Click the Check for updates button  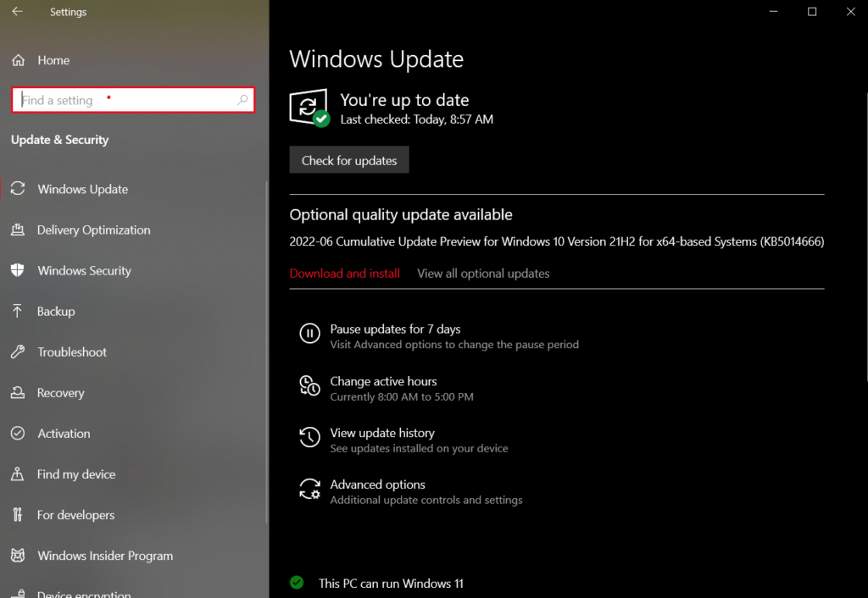pyautogui.click(x=349, y=160)
